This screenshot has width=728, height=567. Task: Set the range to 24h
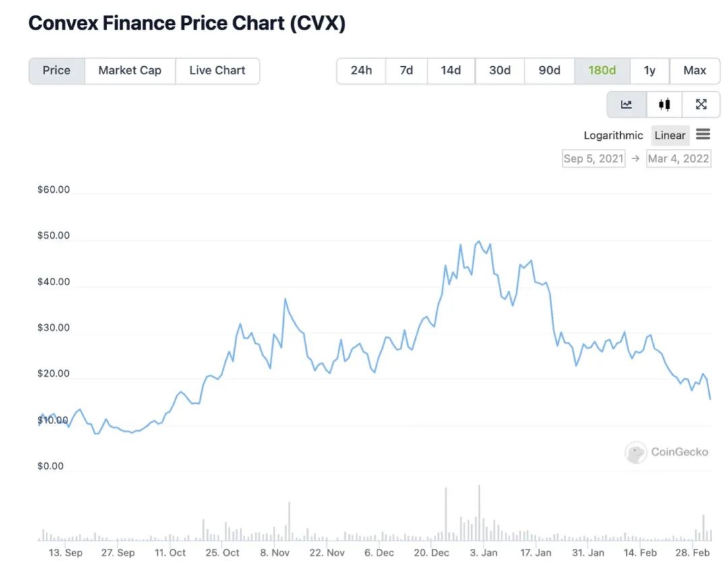pos(361,71)
